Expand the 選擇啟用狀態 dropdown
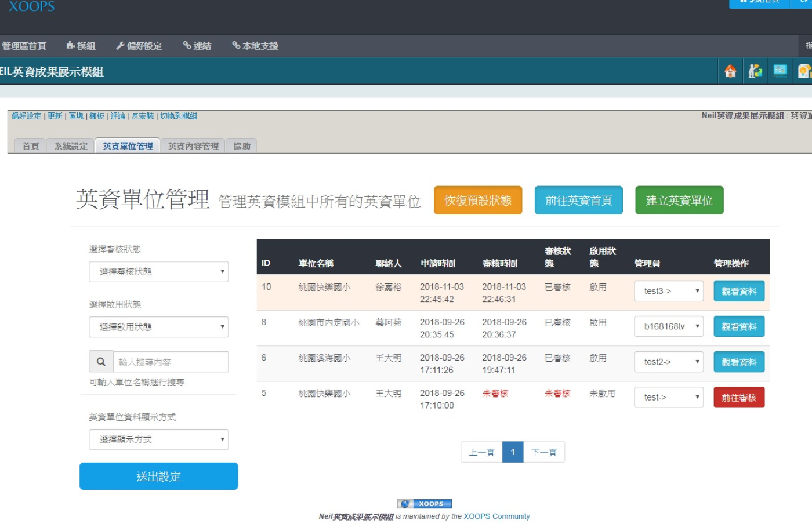This screenshot has height=524, width=812. 158,327
